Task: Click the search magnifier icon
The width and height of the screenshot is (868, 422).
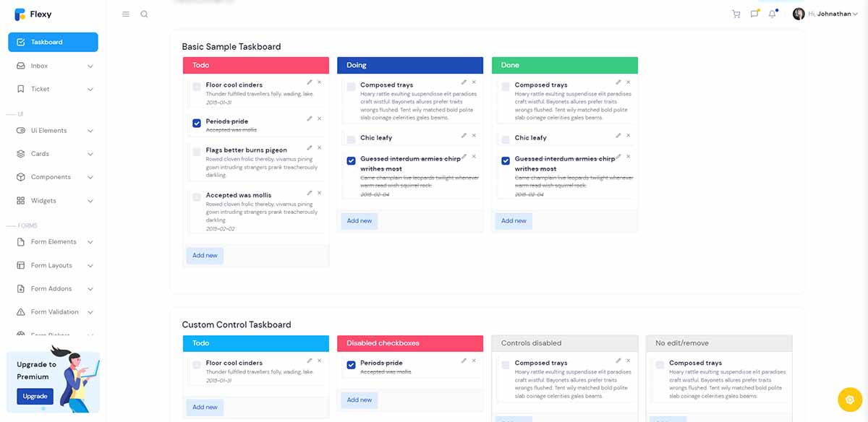Action: 145,14
